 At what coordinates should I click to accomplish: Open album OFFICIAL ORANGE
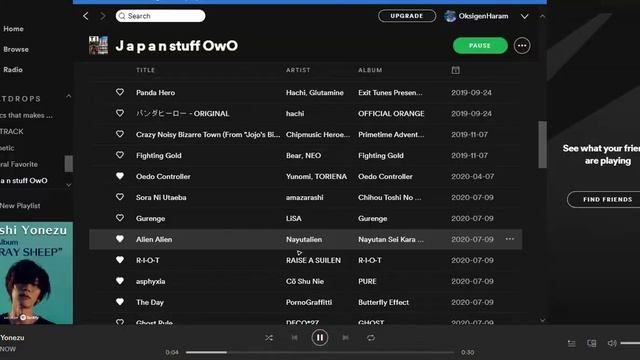point(391,114)
